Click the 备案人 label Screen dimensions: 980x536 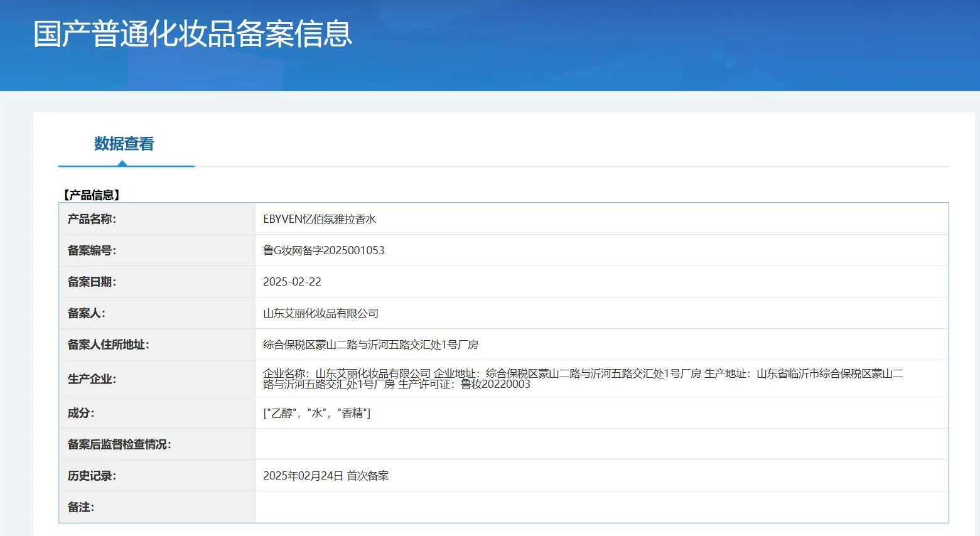click(86, 313)
